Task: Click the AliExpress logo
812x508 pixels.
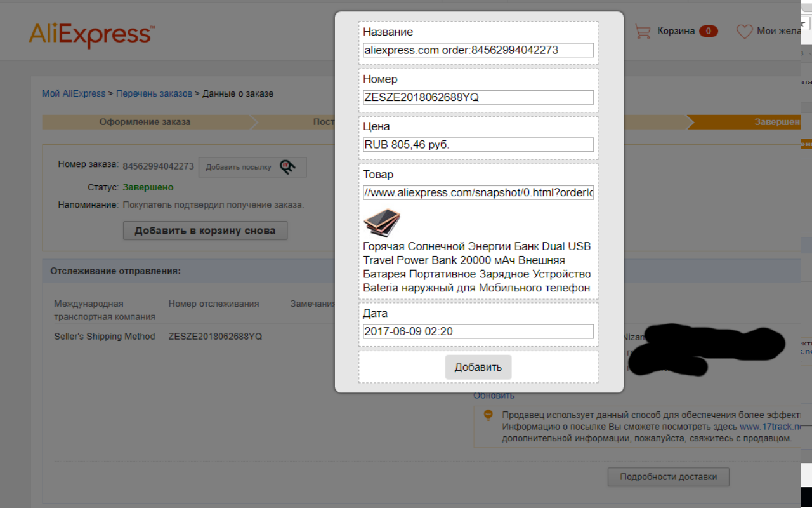Action: (x=91, y=36)
